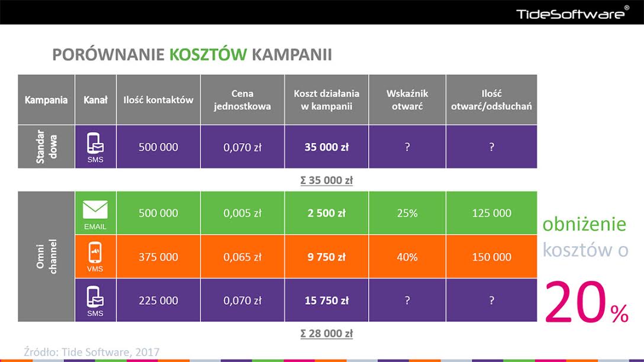Click the orange VMS phone icon
Image resolution: width=644 pixels, height=362 pixels.
95,254
